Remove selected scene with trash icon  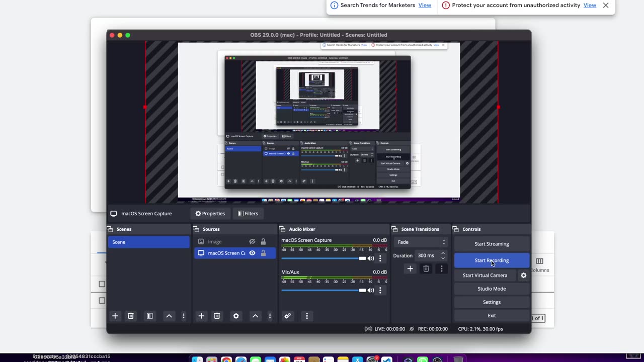pyautogui.click(x=130, y=316)
